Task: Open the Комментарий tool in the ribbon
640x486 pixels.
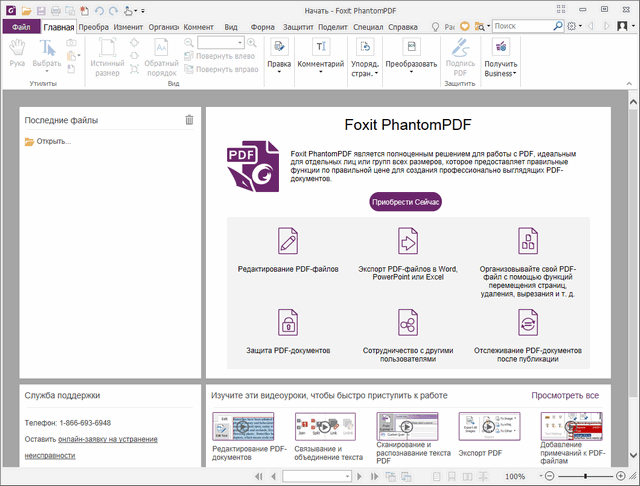Action: 321,48
